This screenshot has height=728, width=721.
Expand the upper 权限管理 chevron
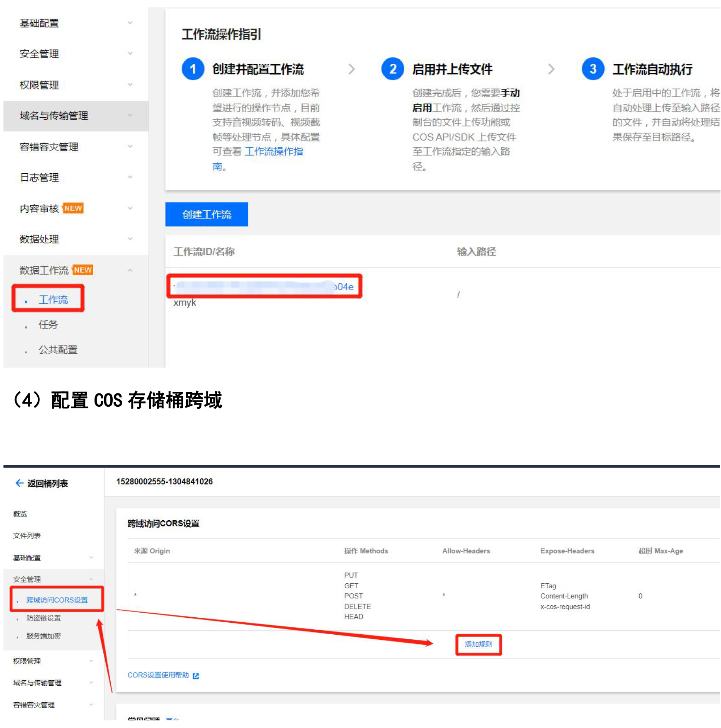click(x=130, y=85)
